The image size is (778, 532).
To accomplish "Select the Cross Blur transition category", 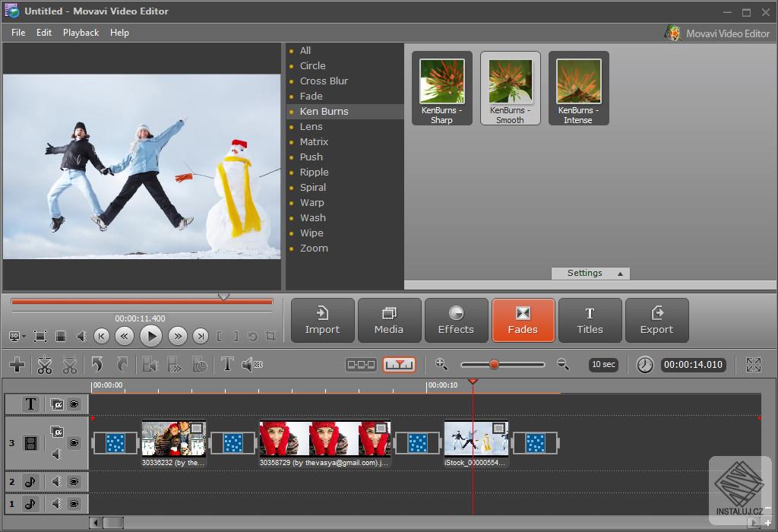I will pos(324,81).
